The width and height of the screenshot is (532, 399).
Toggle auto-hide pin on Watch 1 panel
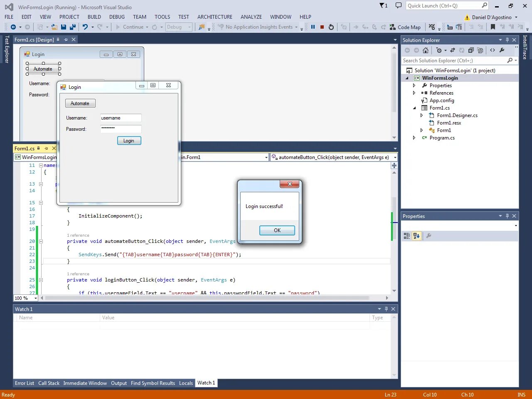[386, 309]
